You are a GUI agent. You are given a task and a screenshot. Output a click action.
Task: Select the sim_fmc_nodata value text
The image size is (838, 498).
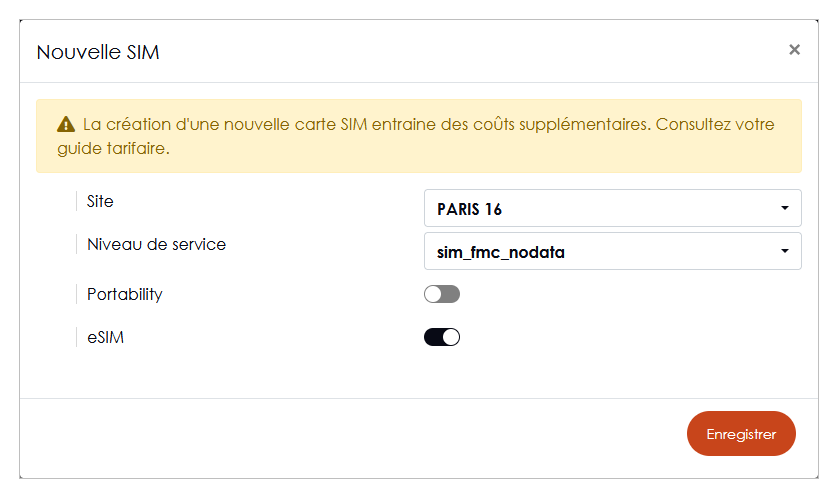[x=501, y=252]
